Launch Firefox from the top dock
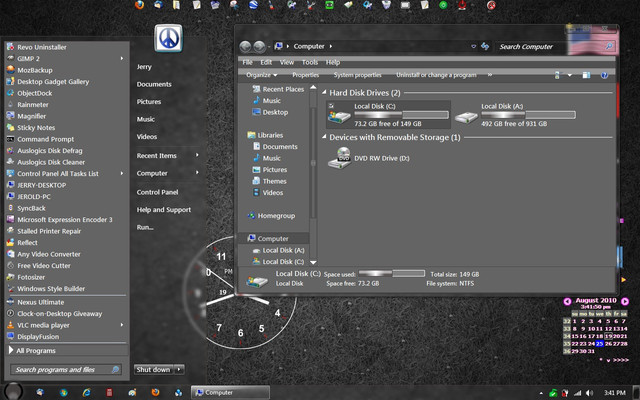Image resolution: width=640 pixels, height=400 pixels. point(140,5)
